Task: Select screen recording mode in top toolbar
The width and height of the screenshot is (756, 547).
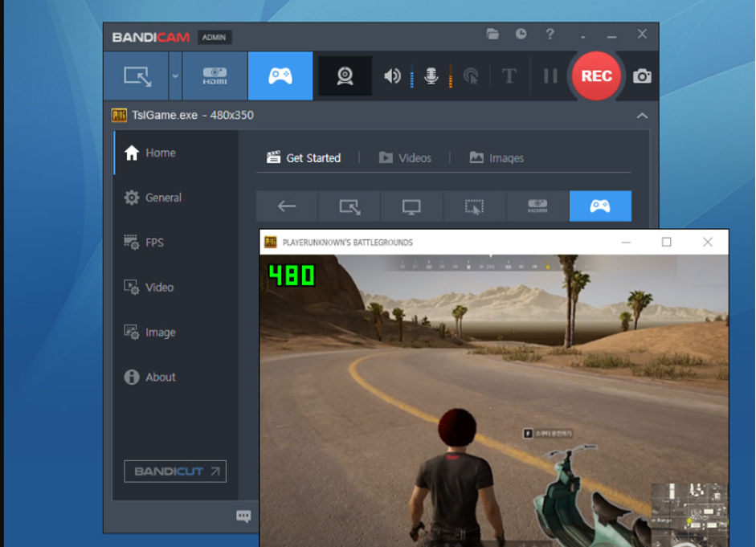Action: (x=137, y=76)
